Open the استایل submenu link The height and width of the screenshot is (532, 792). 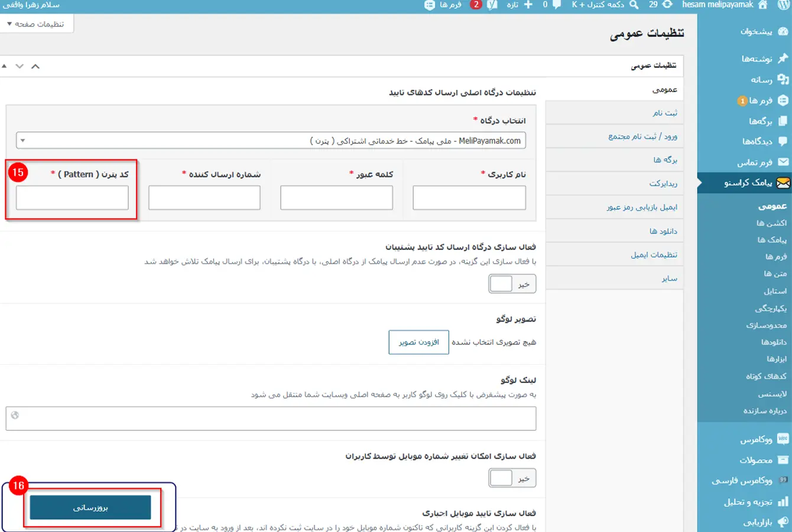pos(775,291)
